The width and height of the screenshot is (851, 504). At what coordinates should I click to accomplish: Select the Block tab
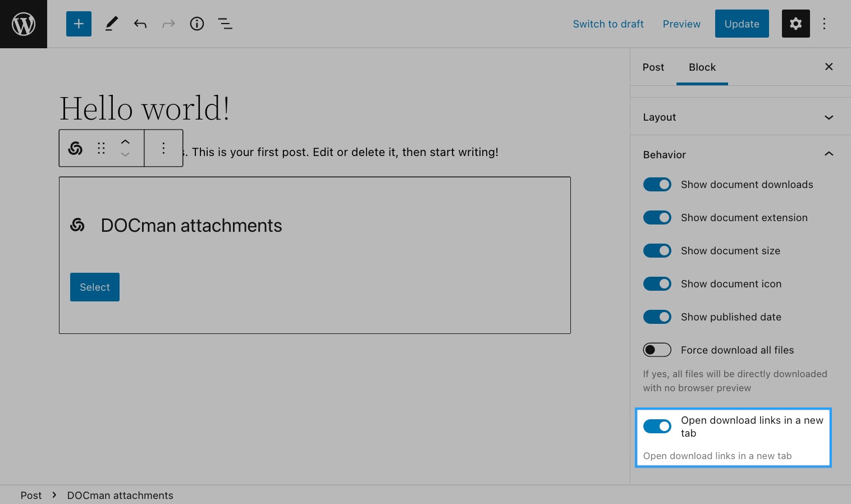pos(702,67)
